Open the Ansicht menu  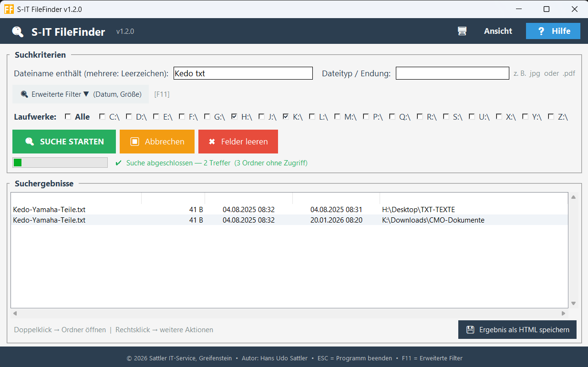498,31
